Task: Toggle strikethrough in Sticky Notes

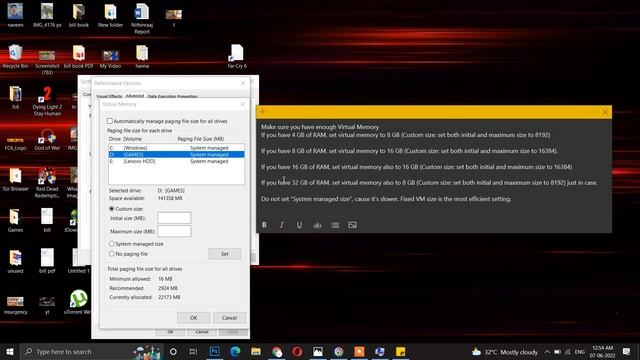Action: pyautogui.click(x=317, y=225)
